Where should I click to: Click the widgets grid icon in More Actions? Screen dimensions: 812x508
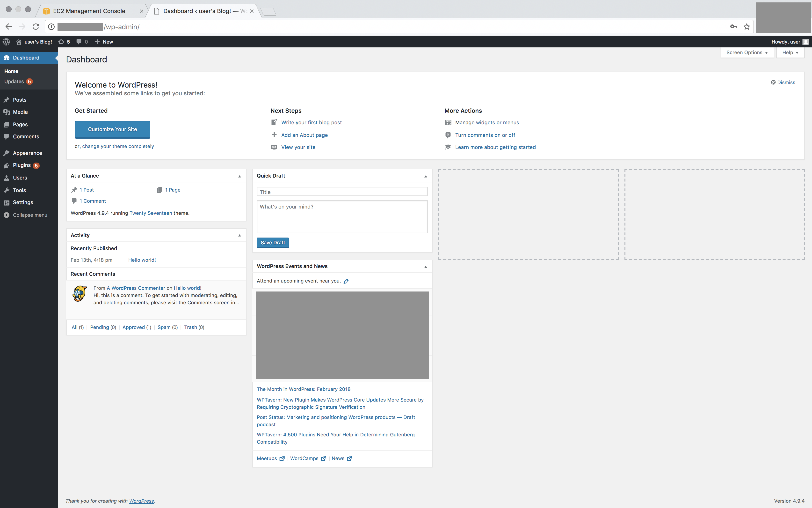pyautogui.click(x=448, y=122)
